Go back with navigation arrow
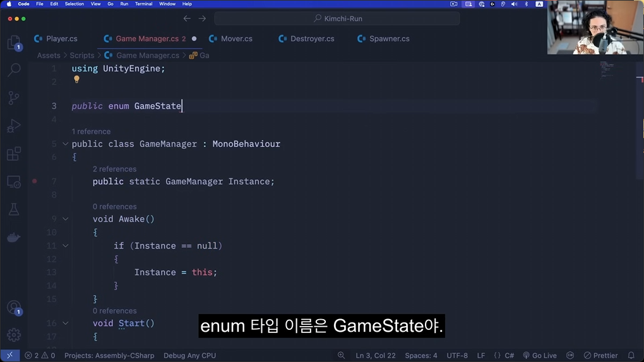644x362 pixels. click(187, 18)
